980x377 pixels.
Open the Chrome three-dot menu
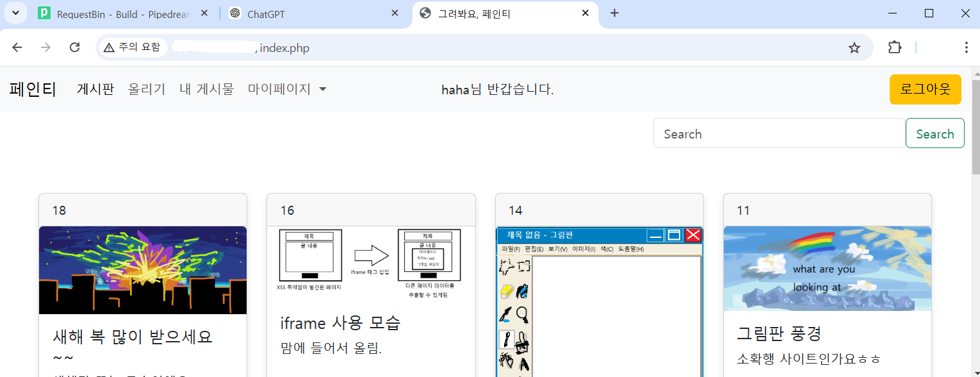(966, 47)
